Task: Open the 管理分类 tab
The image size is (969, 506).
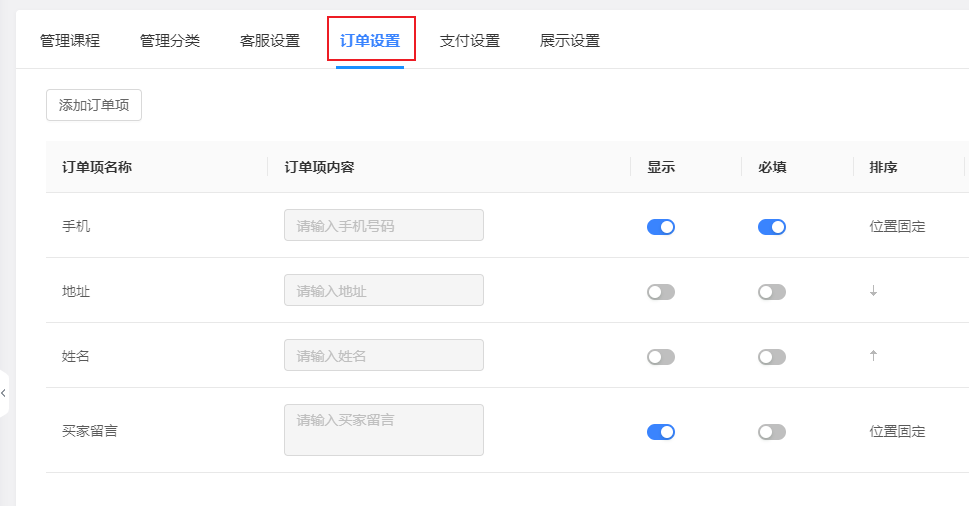Action: click(170, 41)
